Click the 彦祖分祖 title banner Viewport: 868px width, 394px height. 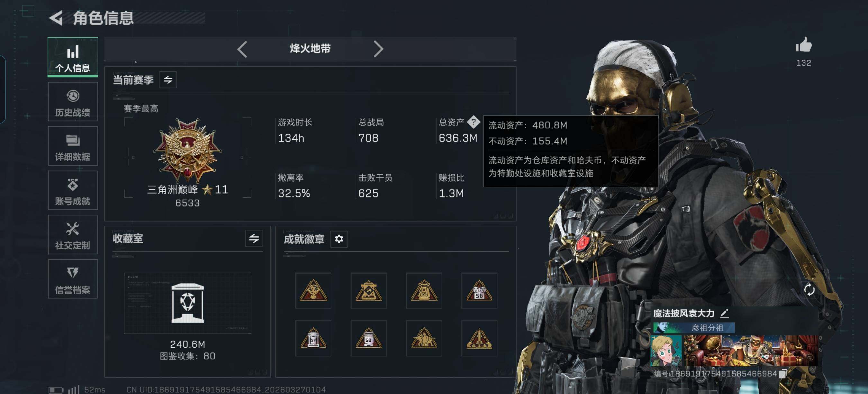[x=694, y=328]
